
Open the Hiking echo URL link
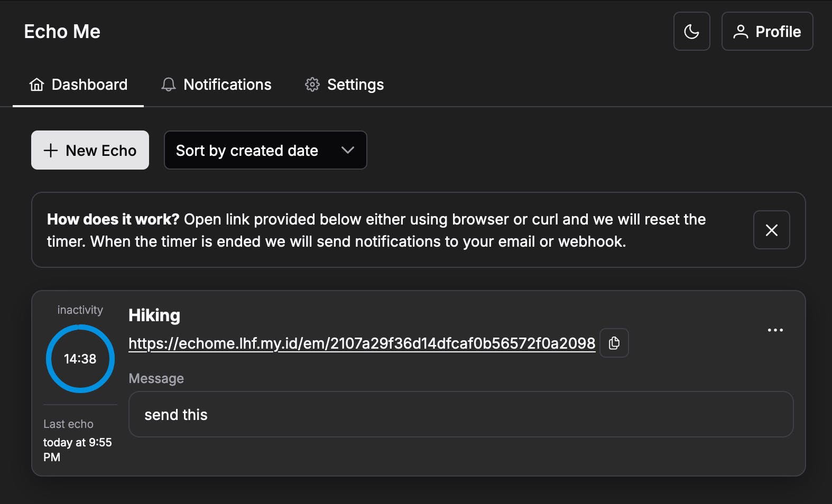[362, 343]
